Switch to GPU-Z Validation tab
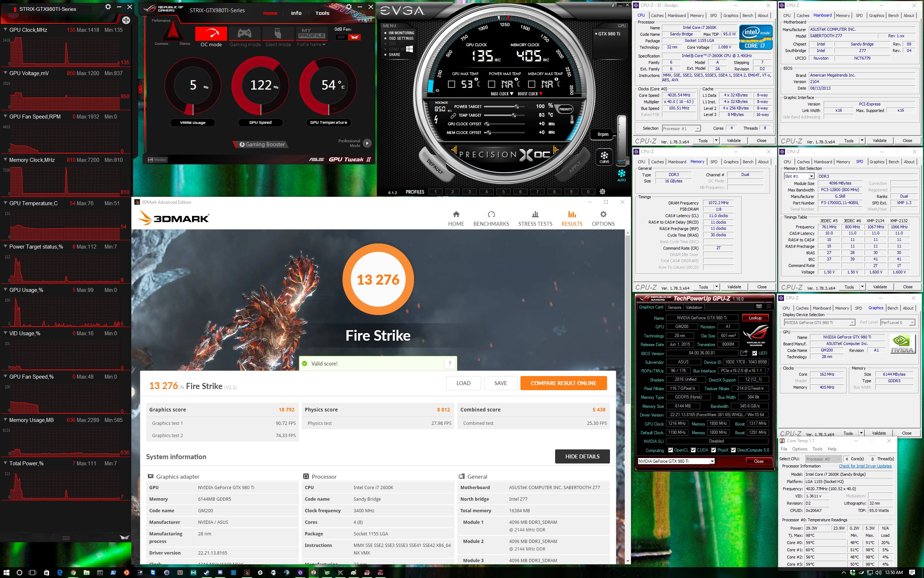 click(x=694, y=307)
